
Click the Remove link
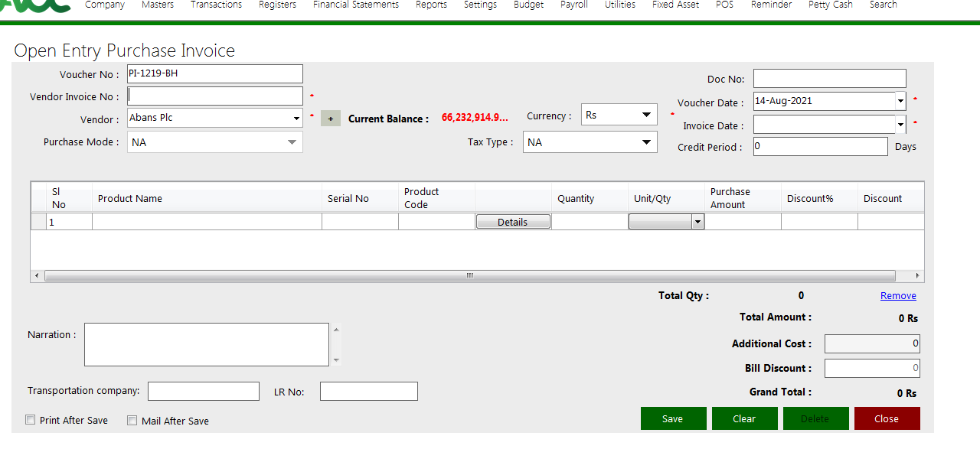pyautogui.click(x=898, y=296)
